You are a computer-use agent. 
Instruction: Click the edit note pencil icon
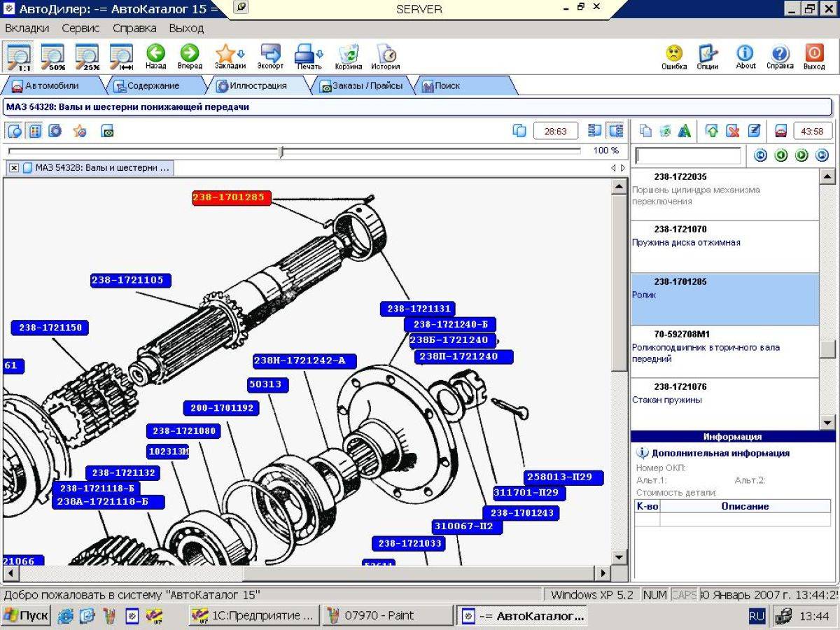[x=754, y=131]
